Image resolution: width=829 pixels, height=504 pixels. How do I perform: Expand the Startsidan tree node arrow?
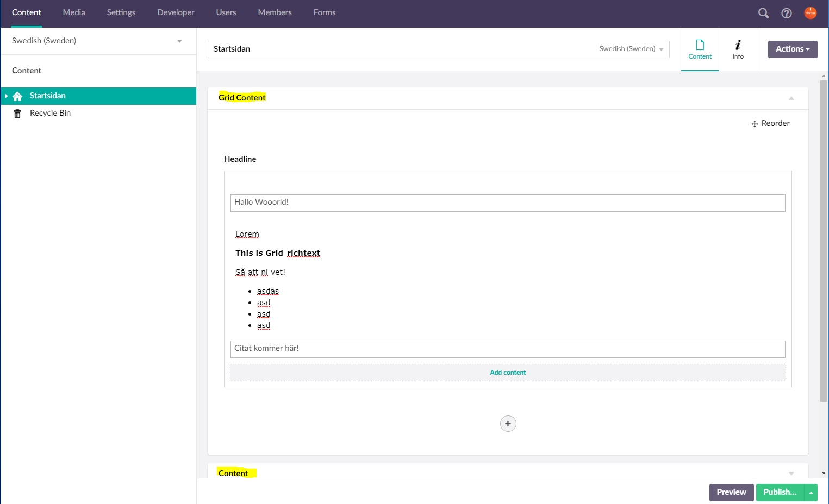[x=6, y=96]
